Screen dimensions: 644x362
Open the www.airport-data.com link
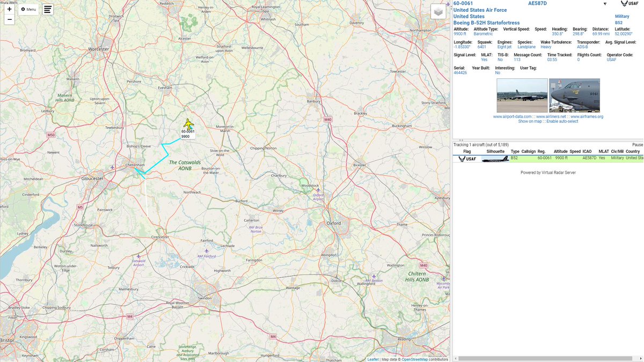point(513,116)
